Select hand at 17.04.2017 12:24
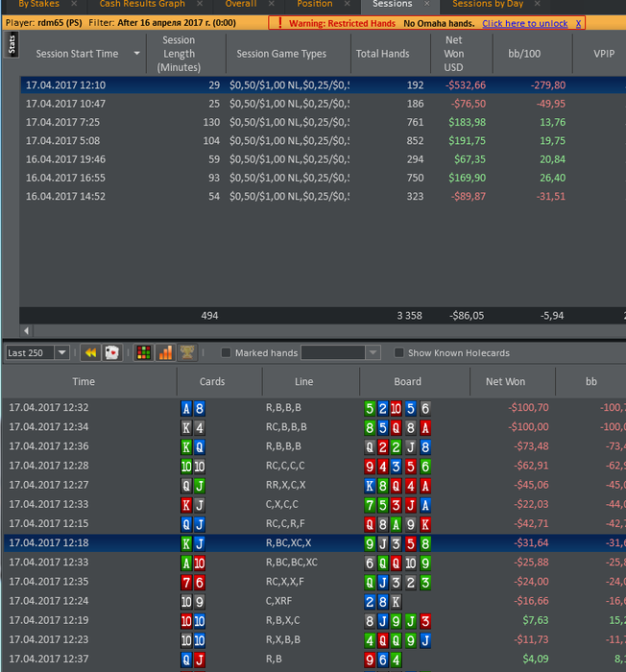 pyautogui.click(x=315, y=601)
